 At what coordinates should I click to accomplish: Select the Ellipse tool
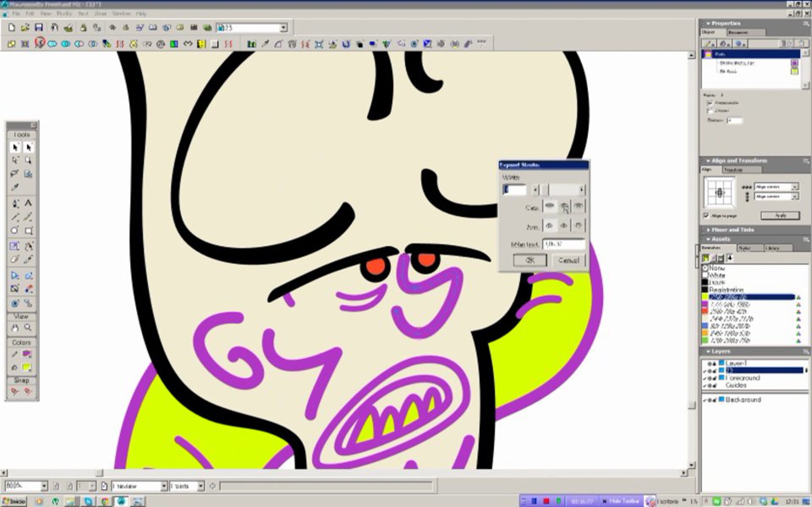[x=15, y=230]
